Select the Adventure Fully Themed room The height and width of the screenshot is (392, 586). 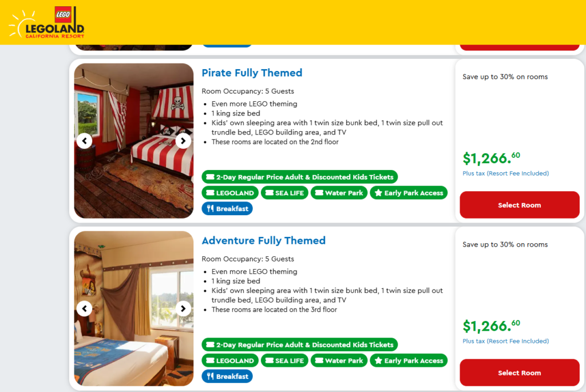pos(519,373)
